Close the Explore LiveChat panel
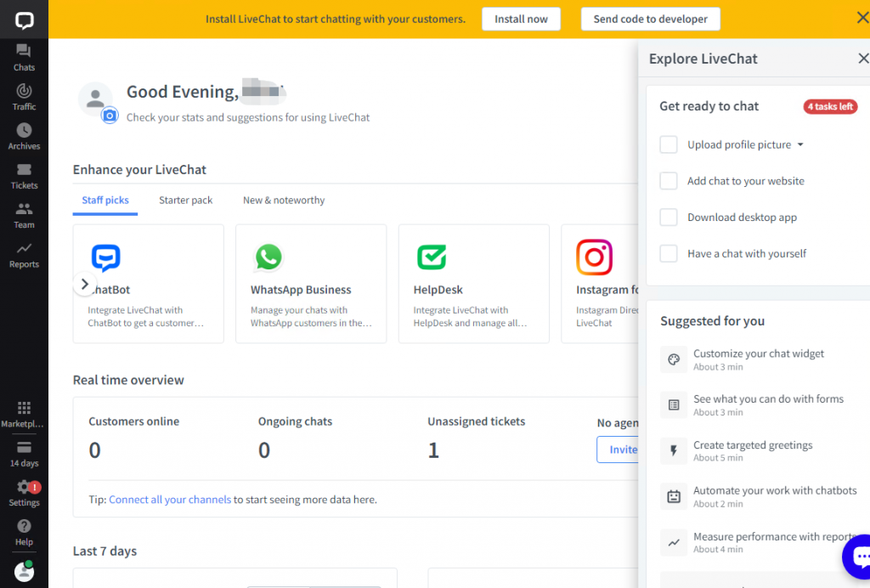This screenshot has width=870, height=588. [863, 59]
